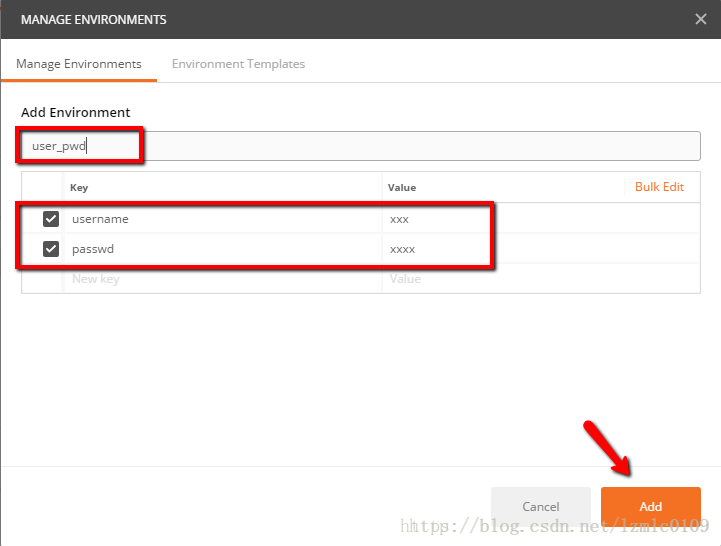
Task: Click Add to save the environment
Action: click(651, 506)
